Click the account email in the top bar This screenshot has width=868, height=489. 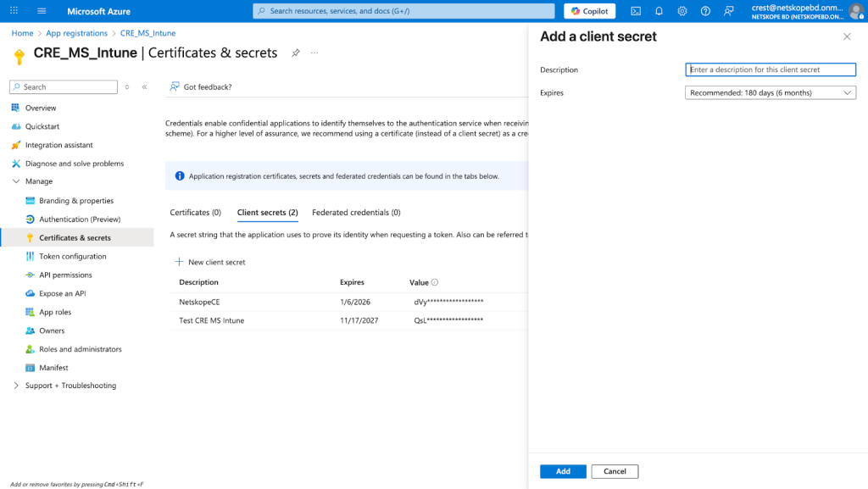[x=797, y=8]
